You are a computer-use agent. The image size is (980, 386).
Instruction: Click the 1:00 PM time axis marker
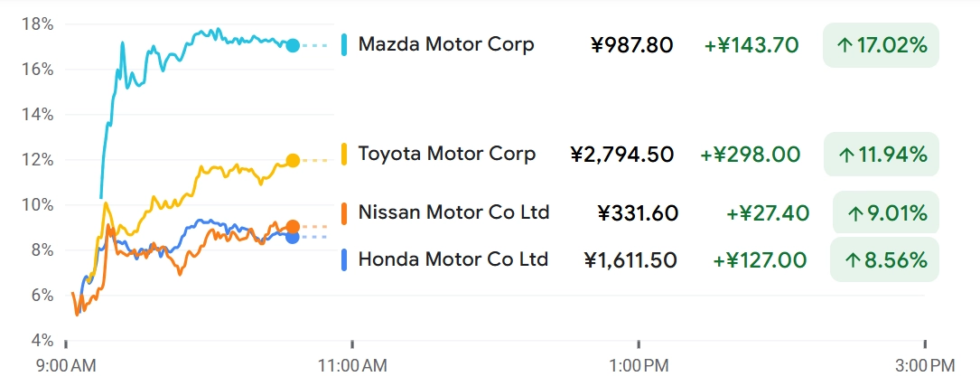pyautogui.click(x=639, y=365)
